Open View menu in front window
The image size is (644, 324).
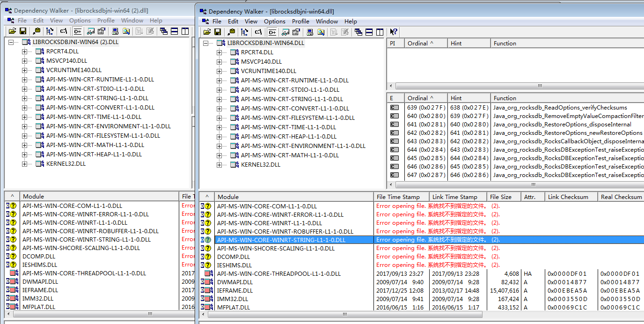(x=251, y=21)
